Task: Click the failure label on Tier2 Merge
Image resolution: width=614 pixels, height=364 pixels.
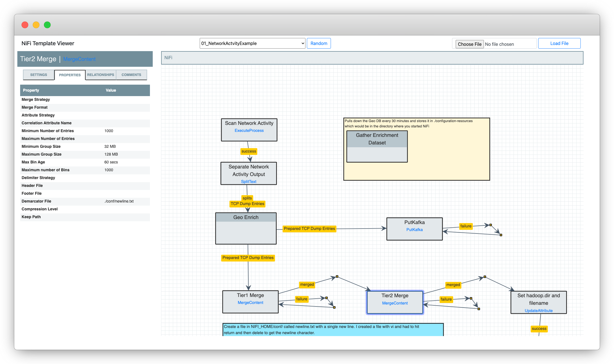Action: [446, 299]
